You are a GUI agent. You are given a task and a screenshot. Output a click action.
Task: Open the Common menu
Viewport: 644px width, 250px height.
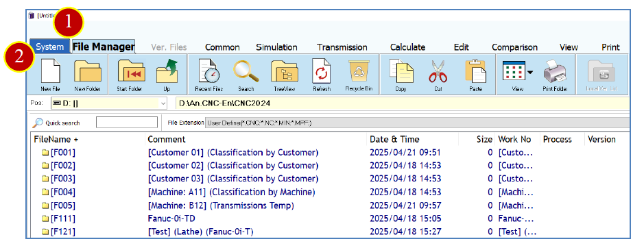222,47
